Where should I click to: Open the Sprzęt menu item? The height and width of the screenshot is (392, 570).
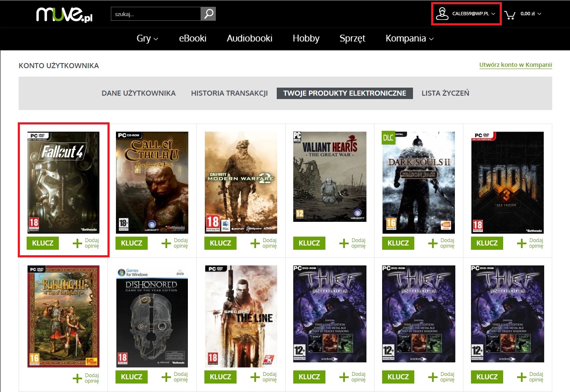coord(352,39)
